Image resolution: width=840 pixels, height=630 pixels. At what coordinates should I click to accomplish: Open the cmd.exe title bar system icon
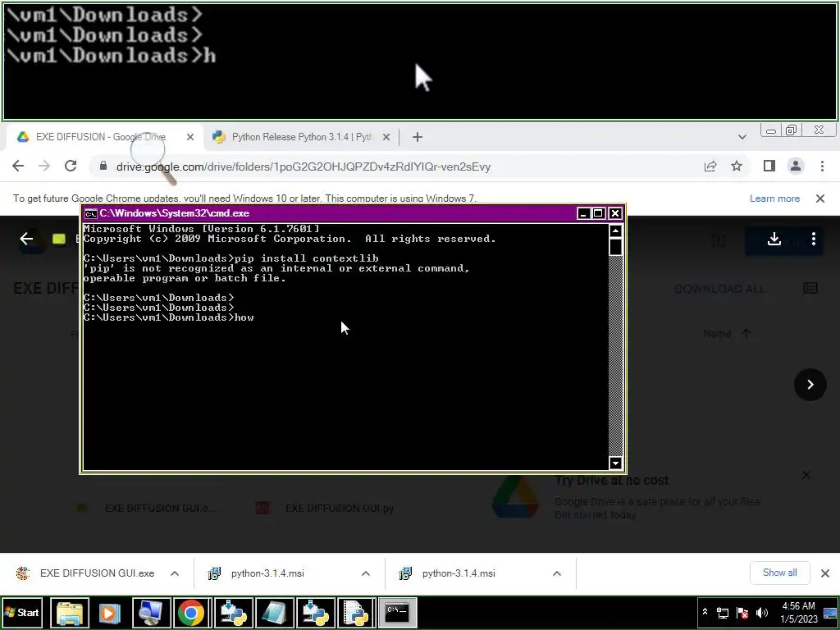[90, 214]
